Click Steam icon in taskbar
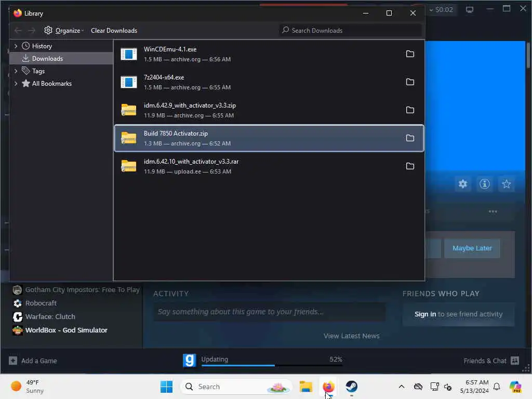 click(351, 387)
